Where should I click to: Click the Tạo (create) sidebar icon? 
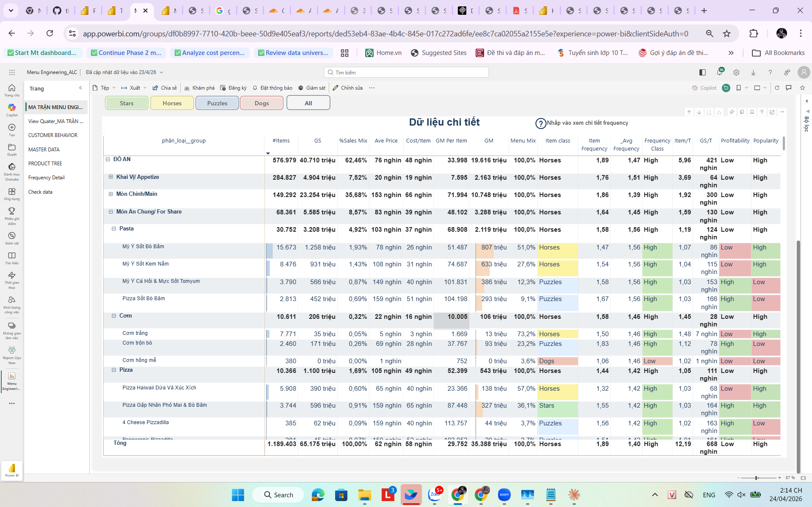pyautogui.click(x=12, y=129)
